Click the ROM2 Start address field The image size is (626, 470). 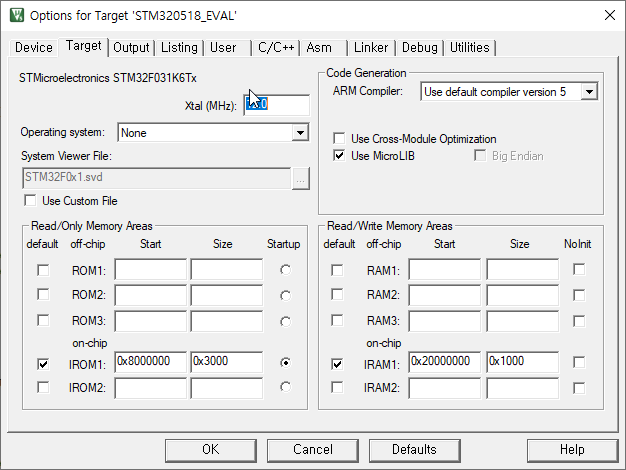coord(151,295)
